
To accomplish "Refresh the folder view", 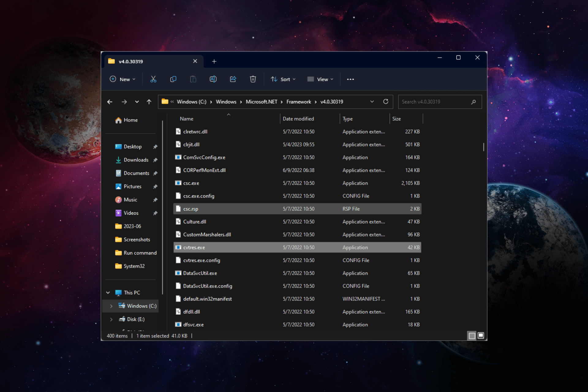I will [386, 102].
